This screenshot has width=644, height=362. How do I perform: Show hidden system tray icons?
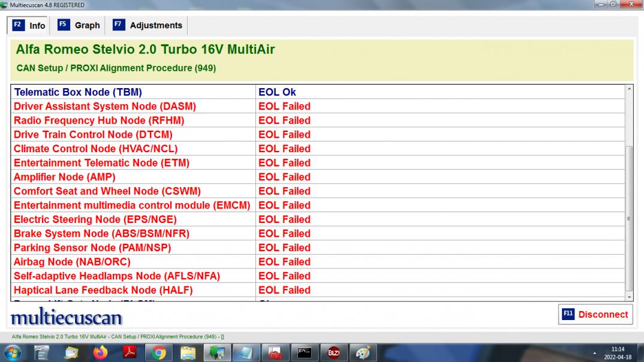click(595, 353)
